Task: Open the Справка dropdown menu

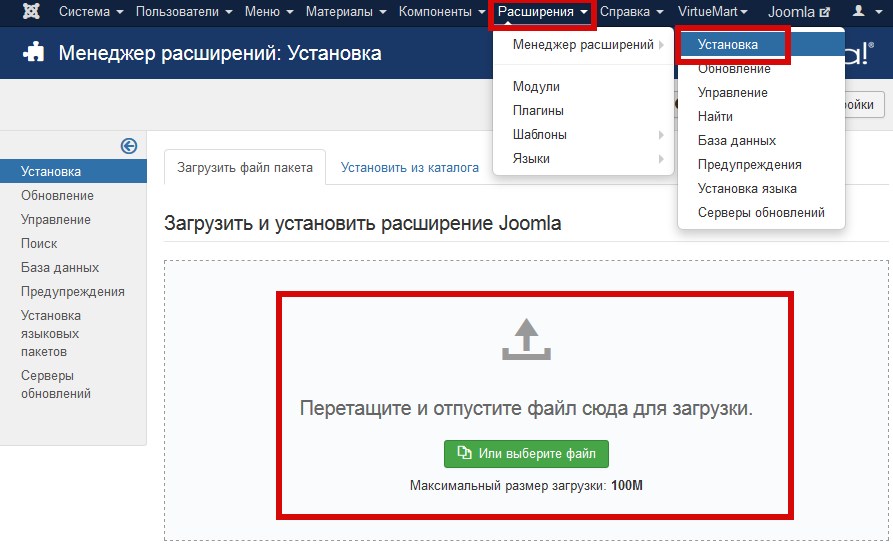Action: pyautogui.click(x=632, y=11)
